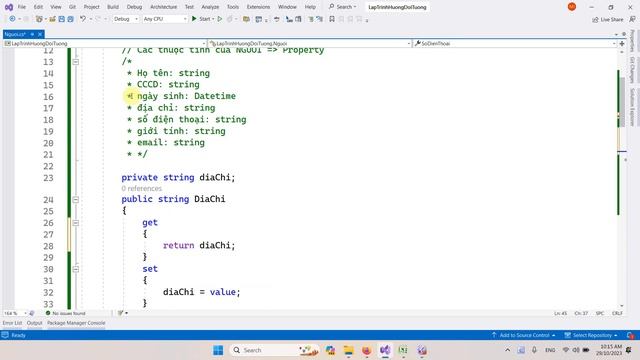
Task: Switch to the Error List tab
Action: (x=12, y=323)
